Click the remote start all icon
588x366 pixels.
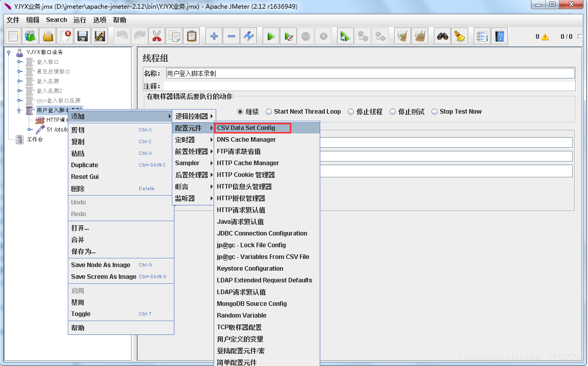(x=345, y=36)
